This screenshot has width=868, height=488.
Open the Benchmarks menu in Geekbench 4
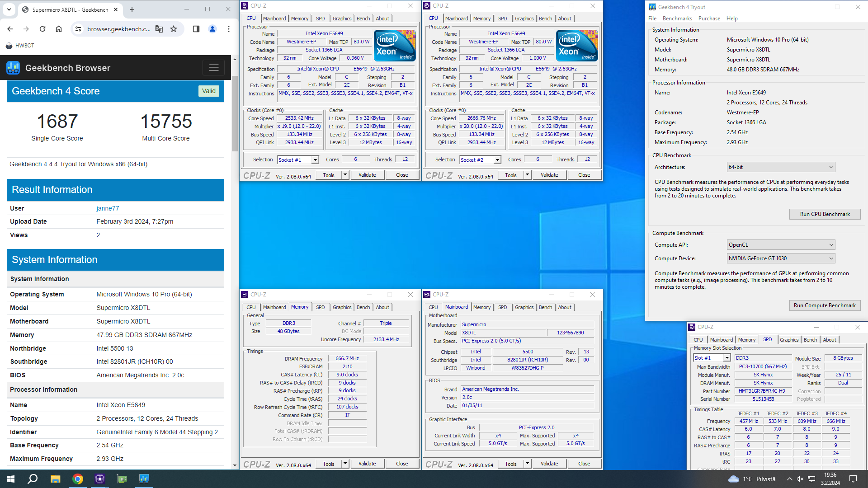[677, 19]
